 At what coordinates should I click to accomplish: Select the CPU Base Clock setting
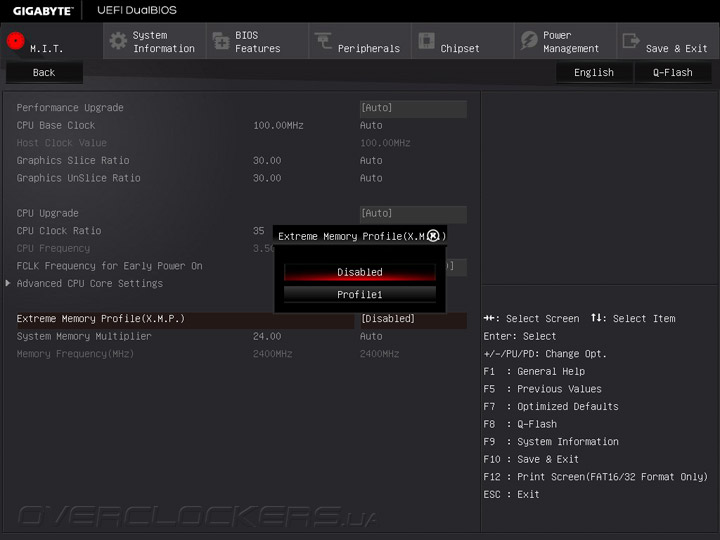(x=56, y=125)
